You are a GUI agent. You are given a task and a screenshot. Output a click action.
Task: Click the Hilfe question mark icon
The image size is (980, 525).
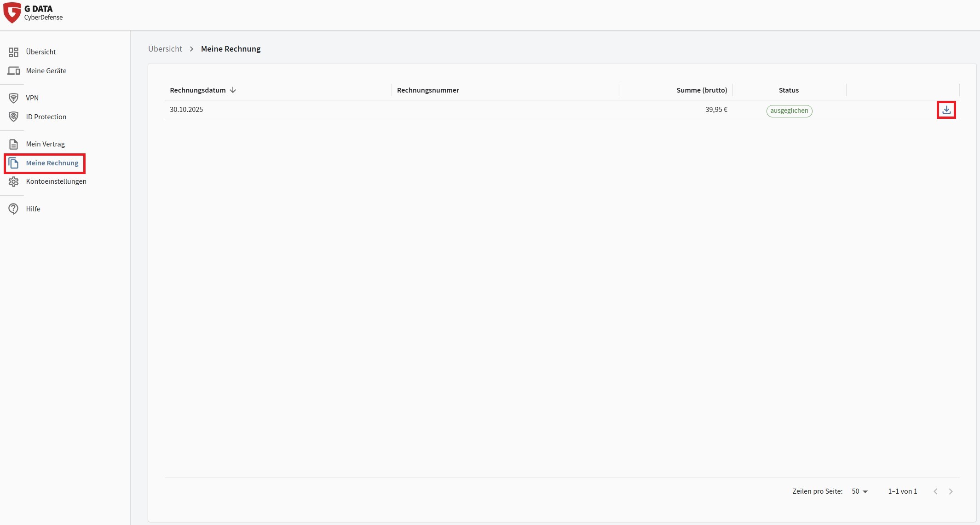[x=14, y=209]
